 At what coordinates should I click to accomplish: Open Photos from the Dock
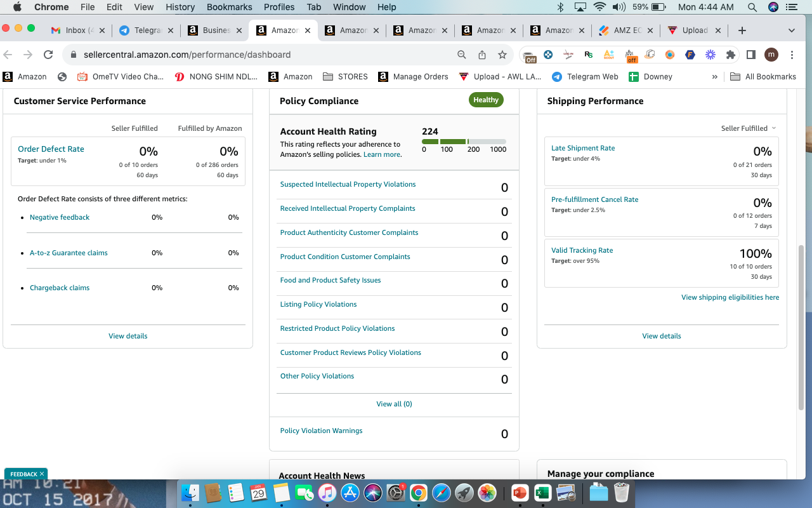tap(487, 493)
